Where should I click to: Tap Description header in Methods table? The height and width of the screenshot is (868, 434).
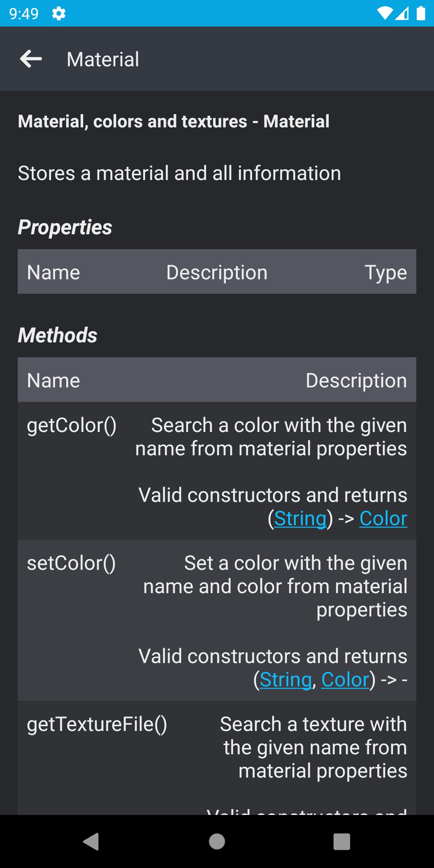pyautogui.click(x=356, y=381)
